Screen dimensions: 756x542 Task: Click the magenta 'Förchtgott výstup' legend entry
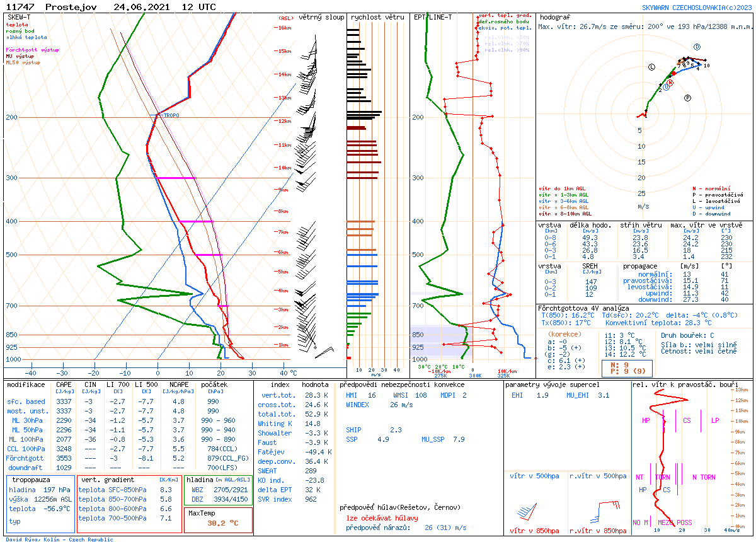tap(33, 50)
